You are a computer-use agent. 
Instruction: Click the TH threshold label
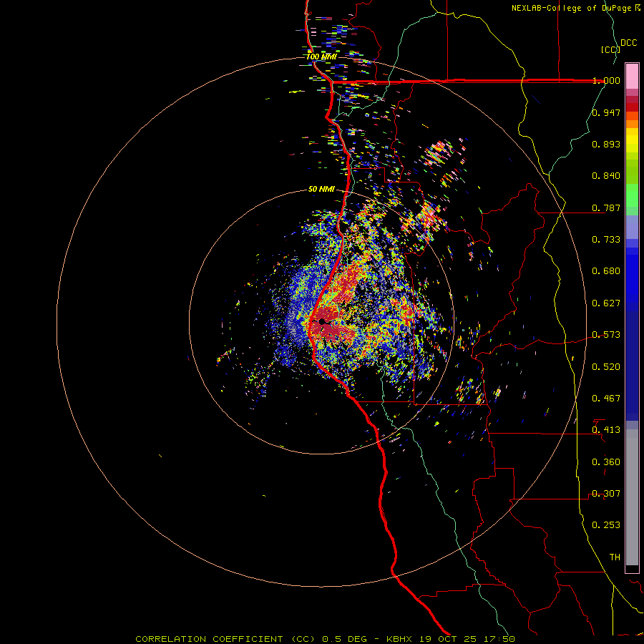615,557
